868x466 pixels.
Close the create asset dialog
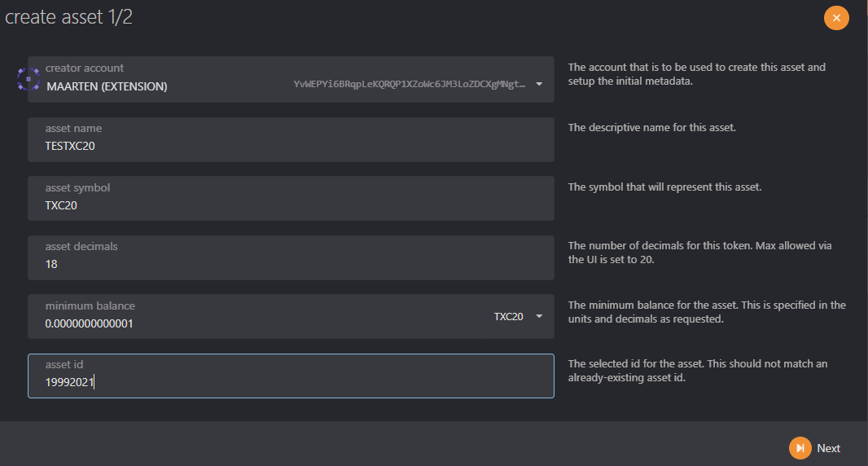tap(836, 18)
